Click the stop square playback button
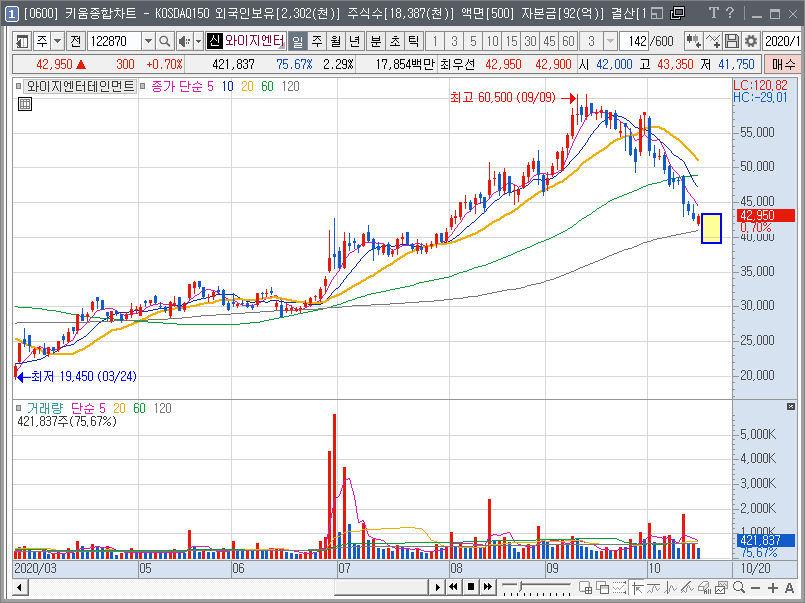The height and width of the screenshot is (603, 805). 470,587
